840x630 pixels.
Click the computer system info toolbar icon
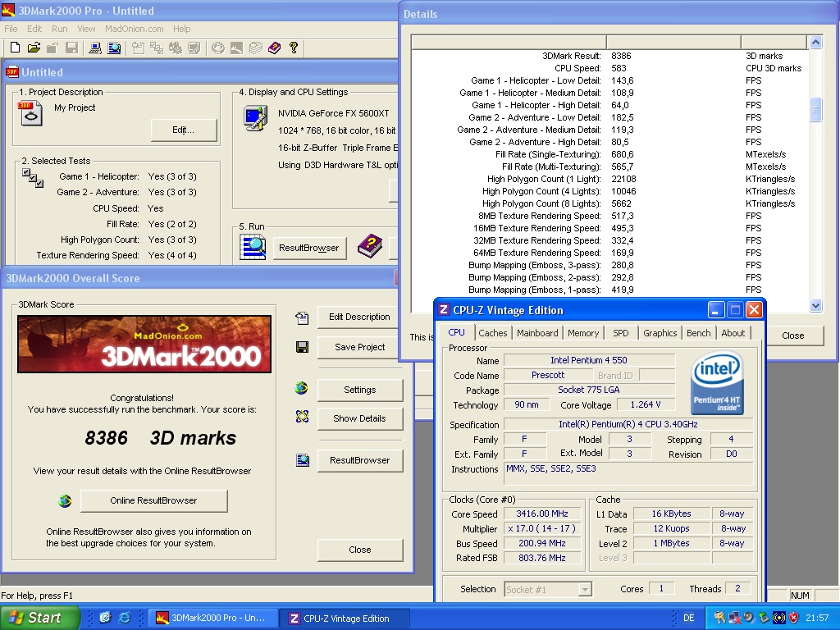click(95, 48)
